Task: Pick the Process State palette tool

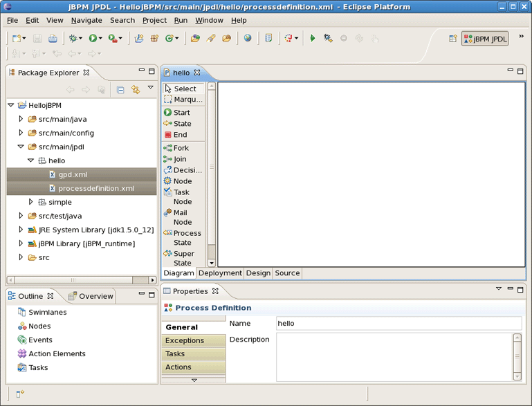Action: coord(183,238)
